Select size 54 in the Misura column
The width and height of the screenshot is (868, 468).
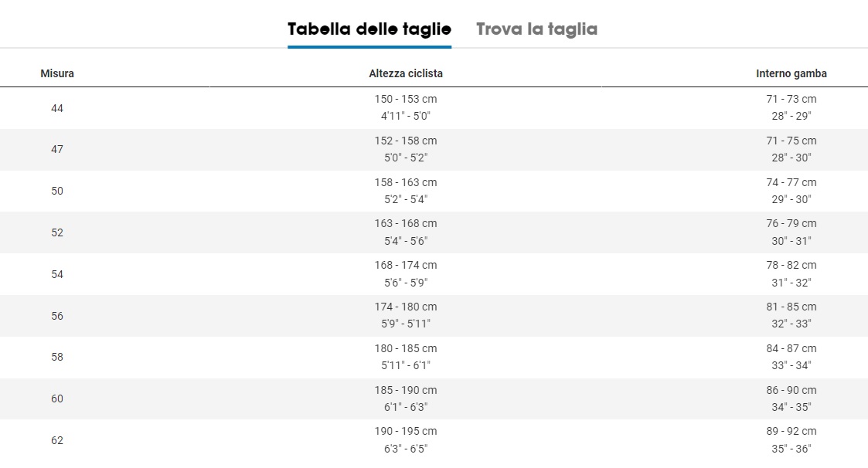click(x=57, y=274)
